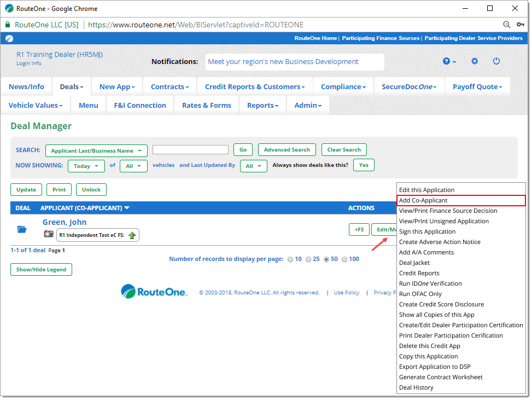Choose Copy this Application entry
532x400 pixels.
pos(461,357)
